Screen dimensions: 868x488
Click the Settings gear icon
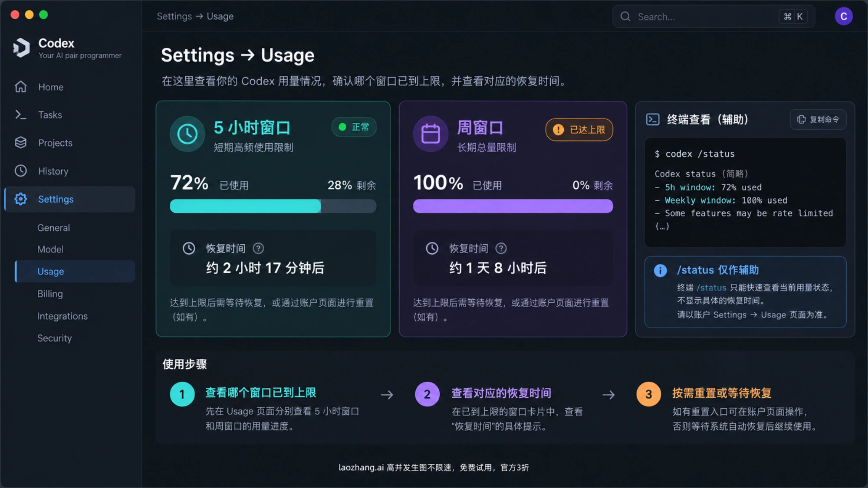[x=20, y=199]
